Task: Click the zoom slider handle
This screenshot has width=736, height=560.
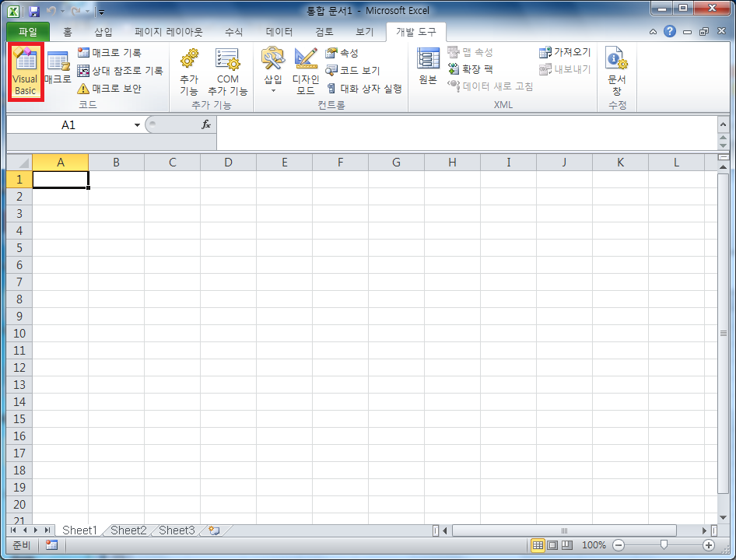Action: 664,545
